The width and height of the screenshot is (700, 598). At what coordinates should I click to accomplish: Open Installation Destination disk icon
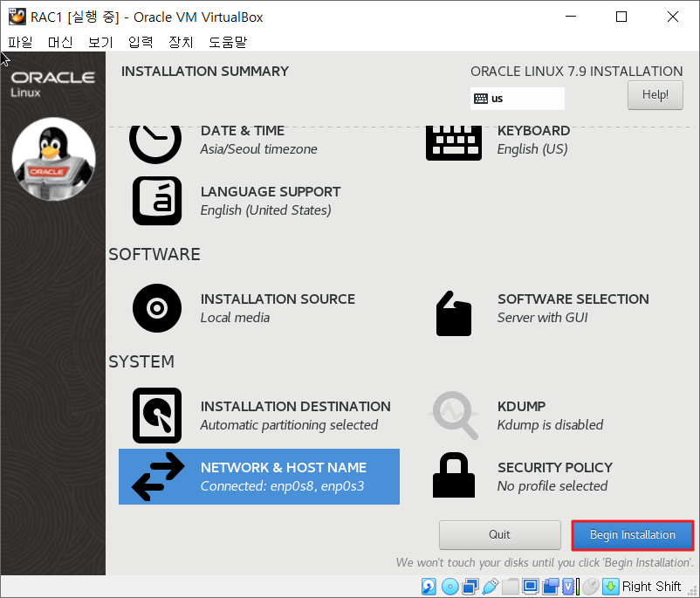click(x=157, y=416)
